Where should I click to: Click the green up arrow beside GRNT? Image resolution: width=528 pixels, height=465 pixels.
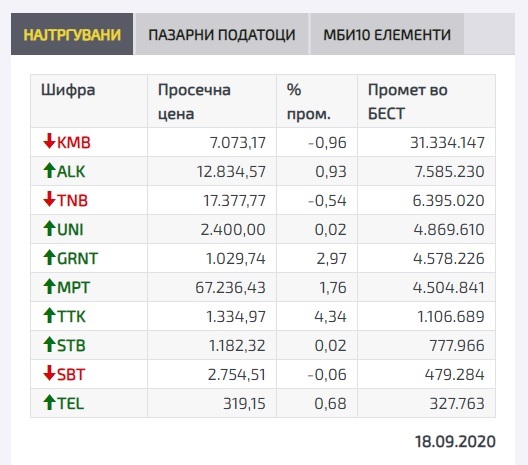49,257
